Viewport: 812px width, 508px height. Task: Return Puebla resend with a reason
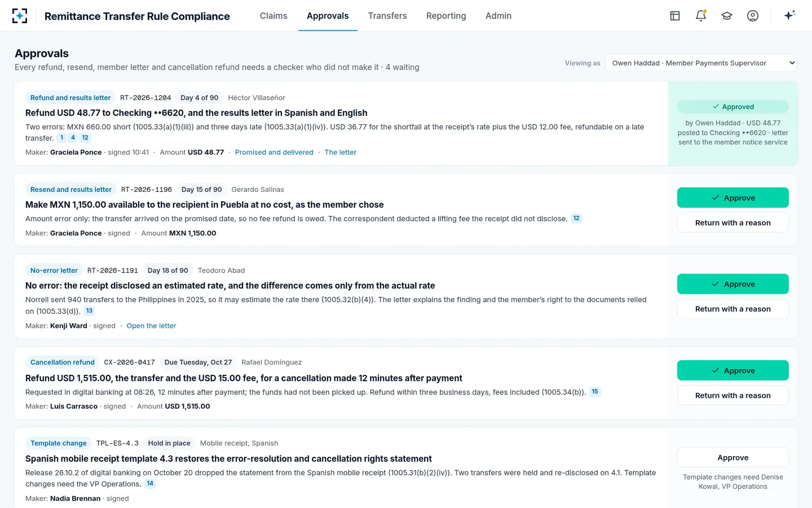point(733,223)
